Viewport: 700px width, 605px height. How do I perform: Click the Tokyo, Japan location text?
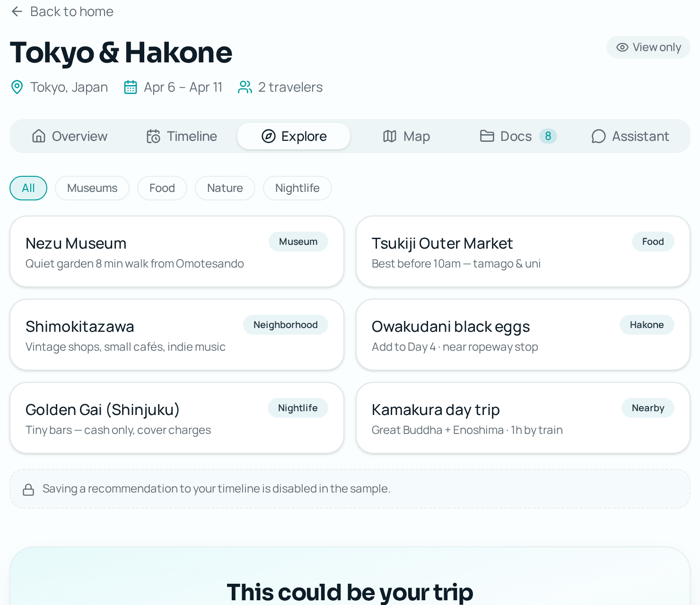coord(69,87)
